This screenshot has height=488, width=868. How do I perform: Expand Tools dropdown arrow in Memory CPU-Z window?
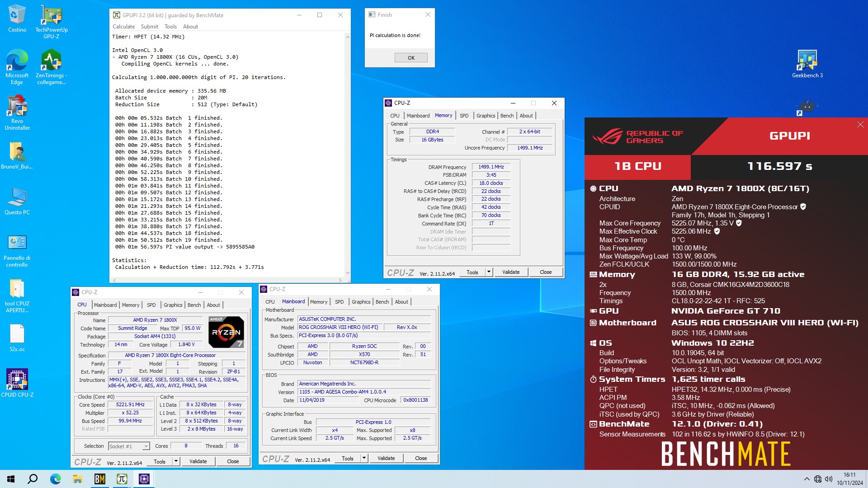[489, 272]
